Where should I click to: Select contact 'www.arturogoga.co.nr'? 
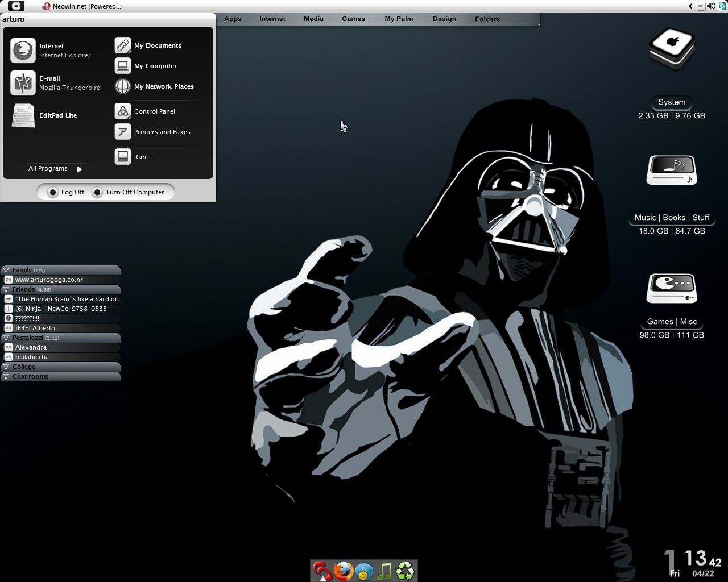click(49, 280)
